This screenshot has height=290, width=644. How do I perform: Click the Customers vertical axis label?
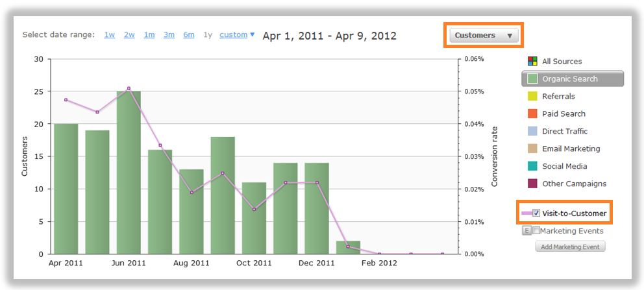tap(25, 156)
